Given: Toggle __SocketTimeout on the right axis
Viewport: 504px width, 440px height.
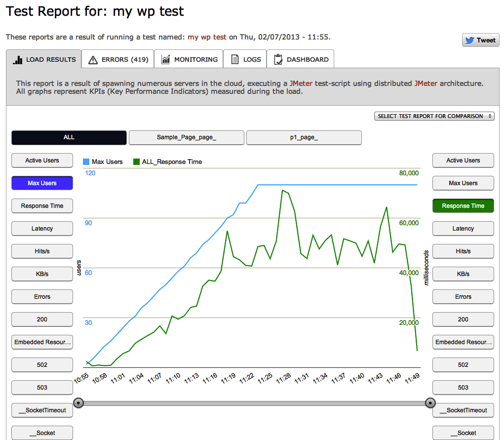Looking at the screenshot, I should pyautogui.click(x=463, y=410).
